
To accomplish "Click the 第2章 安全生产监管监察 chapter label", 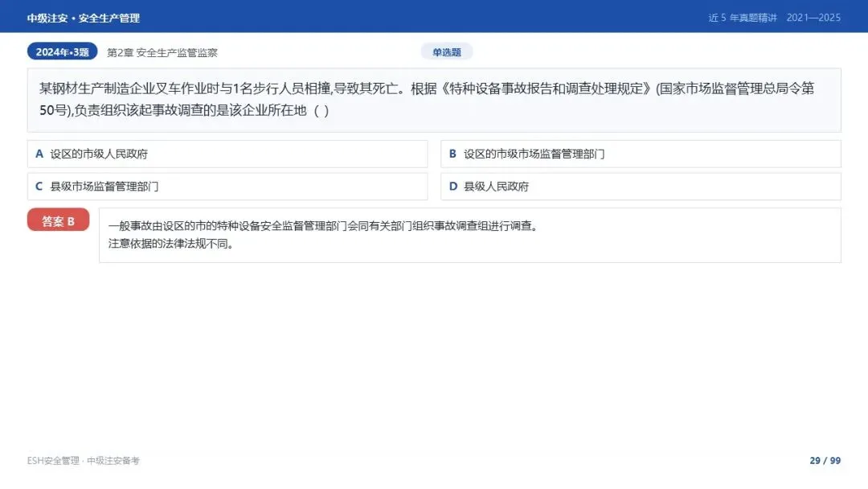I will click(x=162, y=52).
